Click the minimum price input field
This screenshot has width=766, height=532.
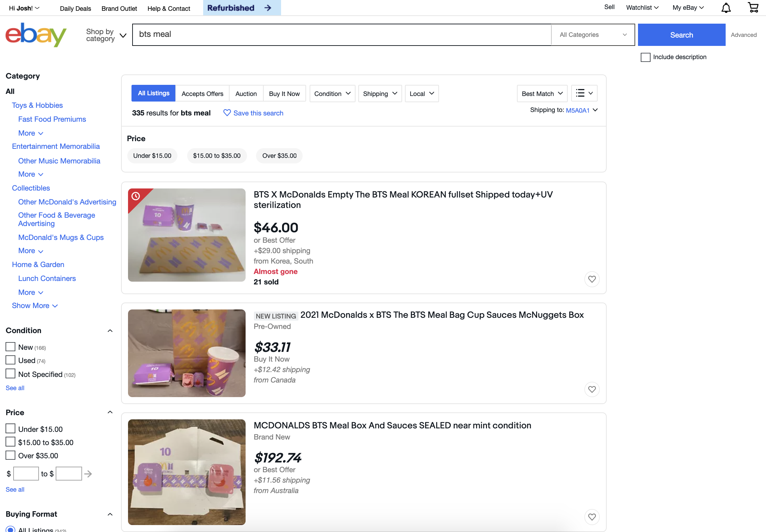click(26, 474)
